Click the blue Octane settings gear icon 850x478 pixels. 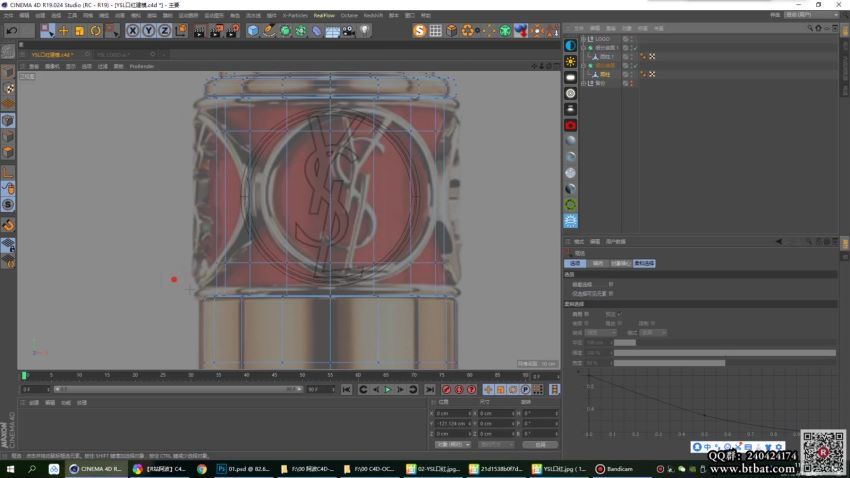point(570,221)
